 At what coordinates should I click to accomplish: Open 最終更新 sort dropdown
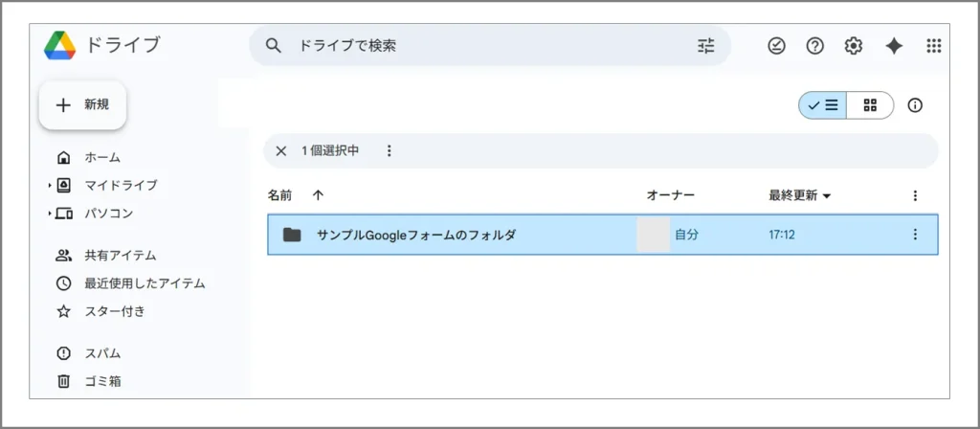(x=799, y=195)
